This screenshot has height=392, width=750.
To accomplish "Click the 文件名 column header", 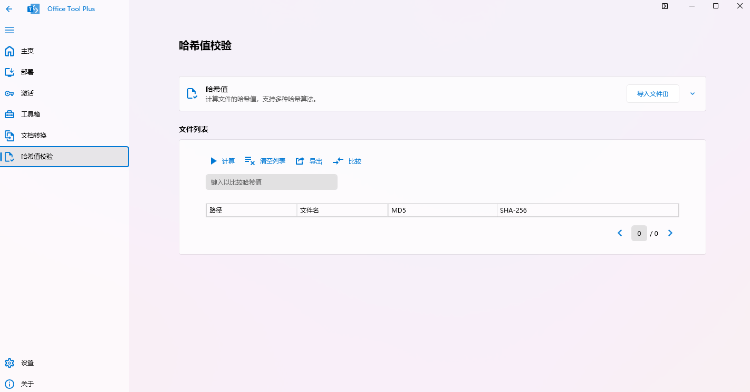I will 342,210.
